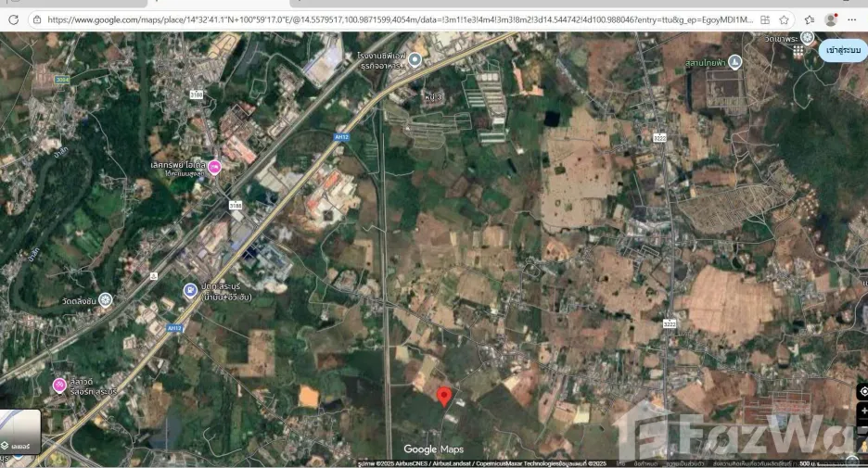Select the ปตท. สระบุรี gas station marker
The image size is (868, 468).
(x=190, y=290)
